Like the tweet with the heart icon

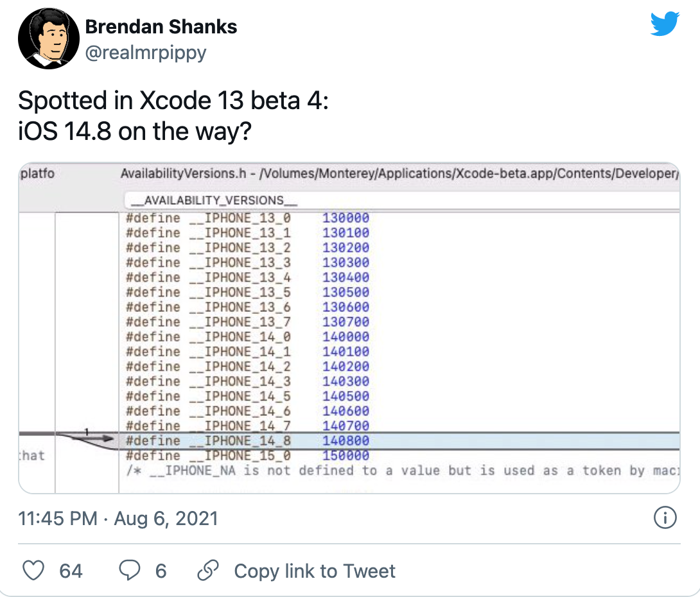click(33, 571)
